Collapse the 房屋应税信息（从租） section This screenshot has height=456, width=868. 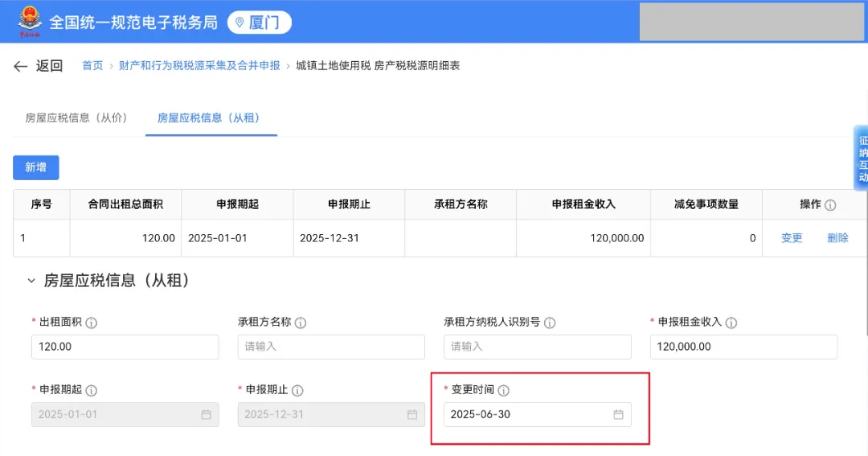[x=31, y=281]
